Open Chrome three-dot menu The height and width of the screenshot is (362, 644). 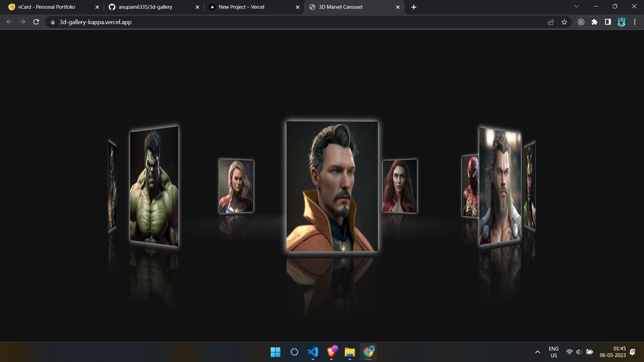pos(635,22)
